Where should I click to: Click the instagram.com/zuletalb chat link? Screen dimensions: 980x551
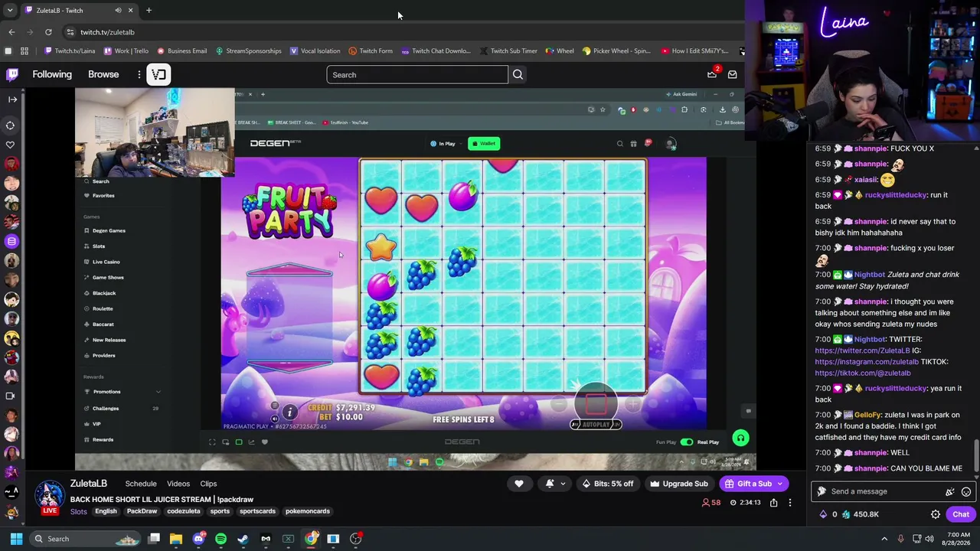[867, 362]
